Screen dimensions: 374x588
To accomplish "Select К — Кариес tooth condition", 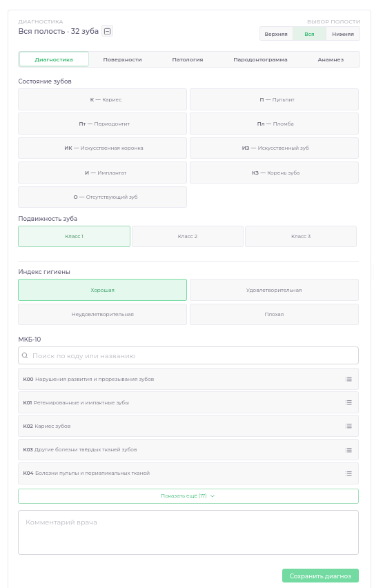I will pyautogui.click(x=102, y=100).
